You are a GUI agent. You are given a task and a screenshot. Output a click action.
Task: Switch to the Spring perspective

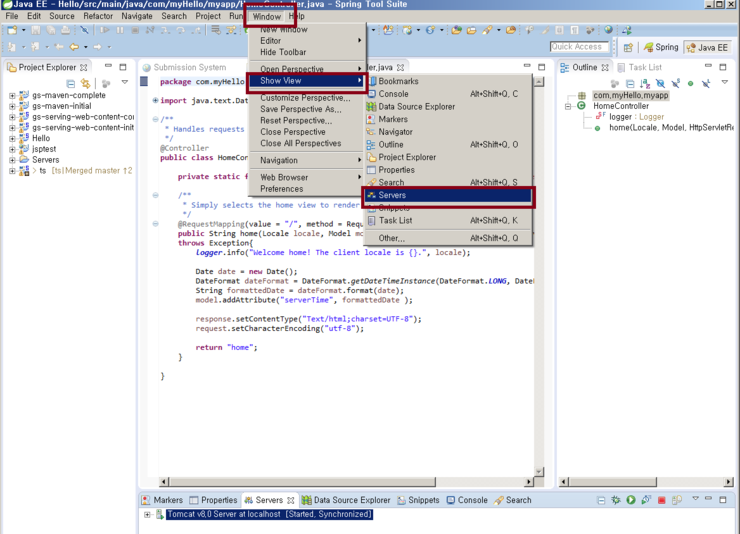(x=661, y=47)
